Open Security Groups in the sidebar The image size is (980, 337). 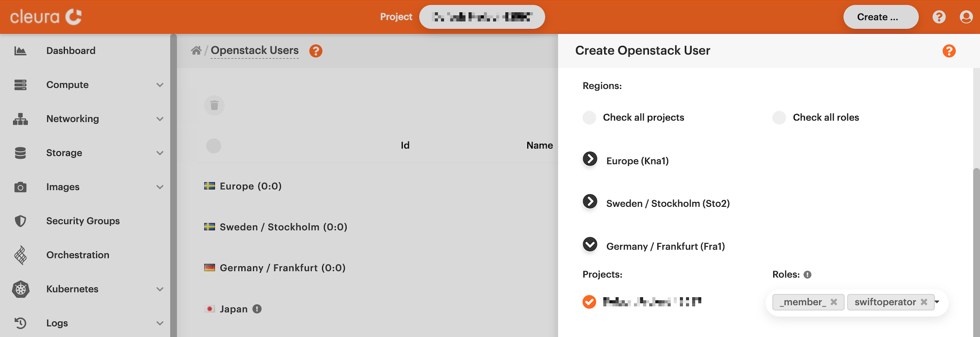click(x=83, y=221)
